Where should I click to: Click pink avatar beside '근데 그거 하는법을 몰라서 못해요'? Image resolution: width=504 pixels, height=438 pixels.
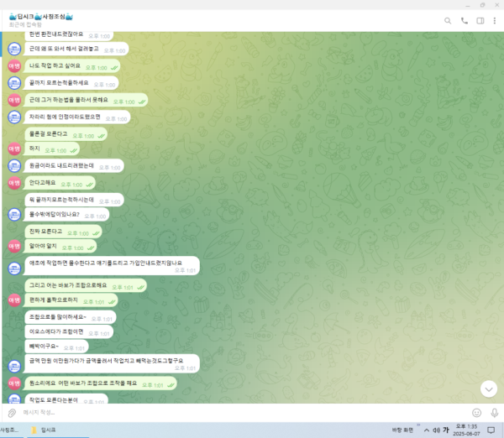pos(14,100)
